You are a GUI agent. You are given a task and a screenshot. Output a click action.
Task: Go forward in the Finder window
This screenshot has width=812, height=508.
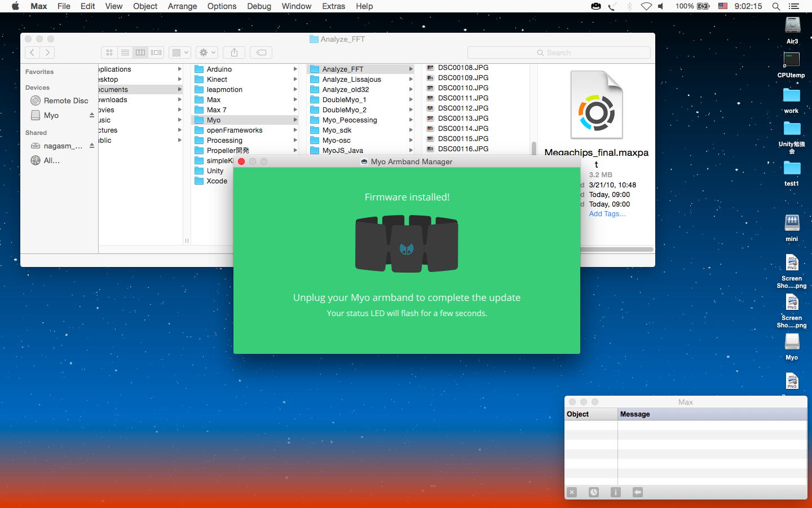click(47, 52)
